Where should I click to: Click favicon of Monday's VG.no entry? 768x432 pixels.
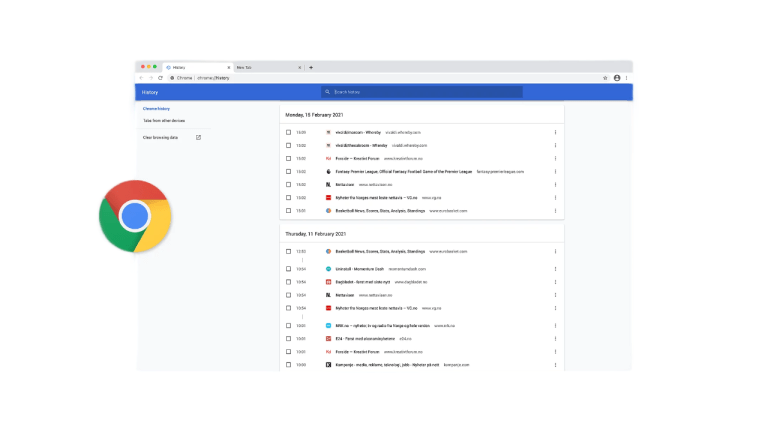(x=328, y=198)
